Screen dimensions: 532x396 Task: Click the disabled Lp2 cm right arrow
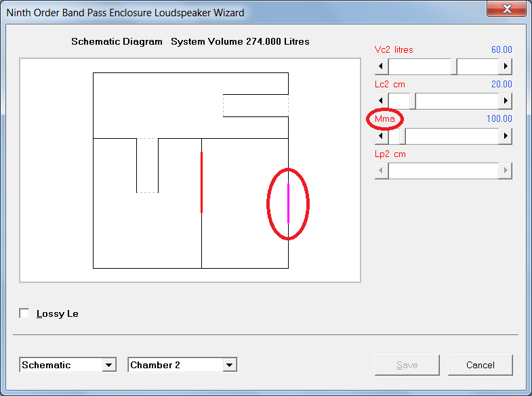pyautogui.click(x=505, y=171)
